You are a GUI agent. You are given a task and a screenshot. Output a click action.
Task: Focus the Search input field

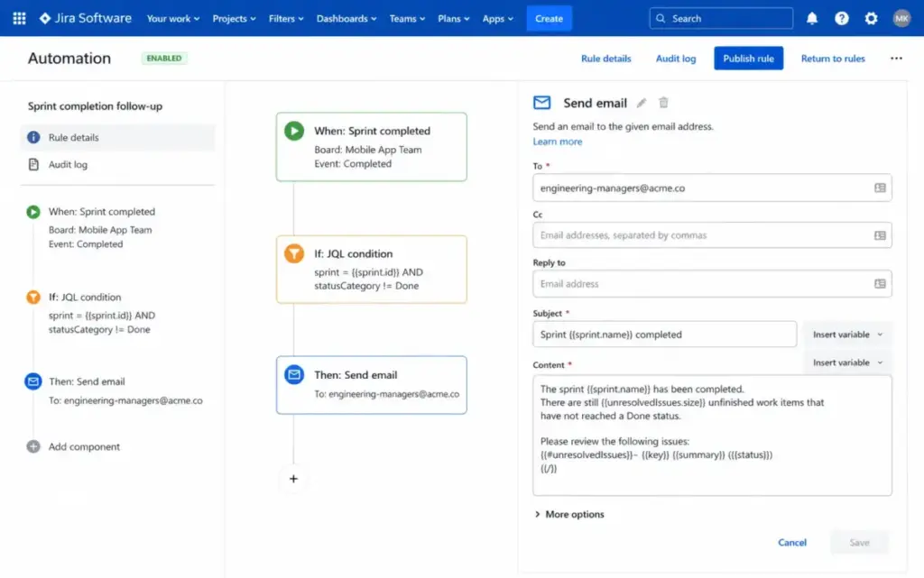721,18
